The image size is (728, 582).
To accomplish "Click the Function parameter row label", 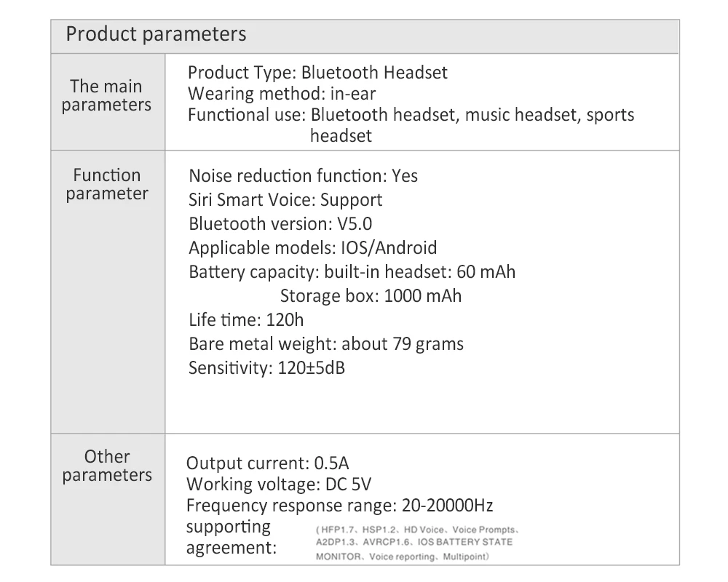I will pyautogui.click(x=107, y=184).
